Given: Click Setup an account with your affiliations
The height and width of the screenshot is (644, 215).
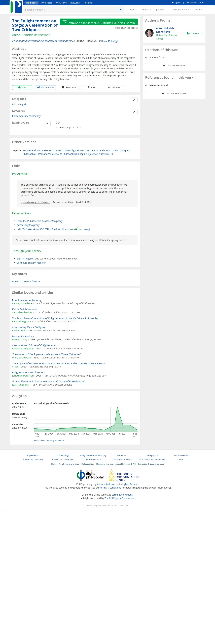Looking at the screenshot, I should pyautogui.click(x=37, y=240).
